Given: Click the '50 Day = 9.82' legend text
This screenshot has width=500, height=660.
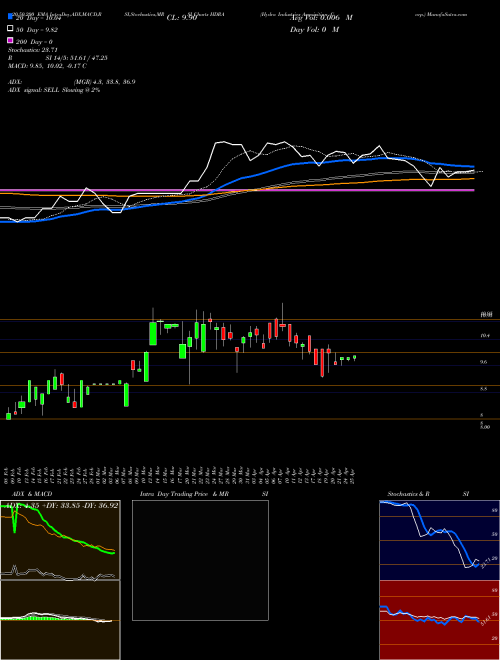Looking at the screenshot, I should point(38,30).
